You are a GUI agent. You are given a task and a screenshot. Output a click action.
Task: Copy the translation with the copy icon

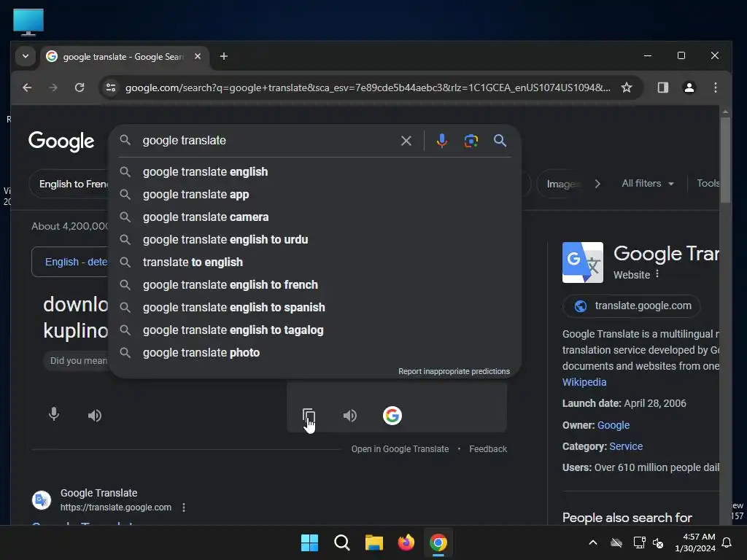(x=309, y=416)
